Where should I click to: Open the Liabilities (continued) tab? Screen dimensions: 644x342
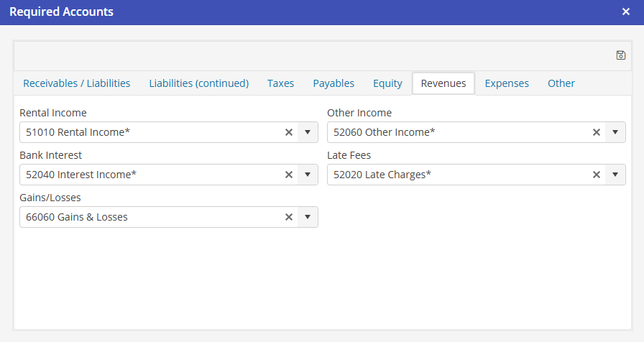click(x=199, y=83)
